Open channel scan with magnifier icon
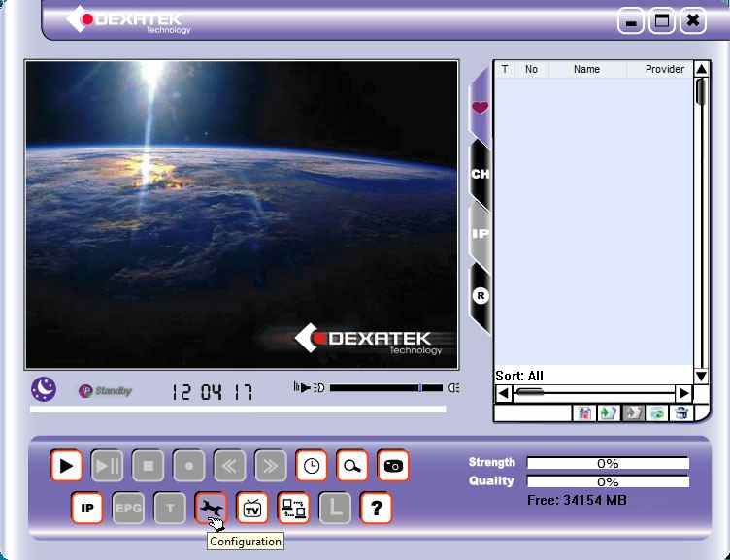Viewport: 730px width, 560px height. tap(352, 465)
